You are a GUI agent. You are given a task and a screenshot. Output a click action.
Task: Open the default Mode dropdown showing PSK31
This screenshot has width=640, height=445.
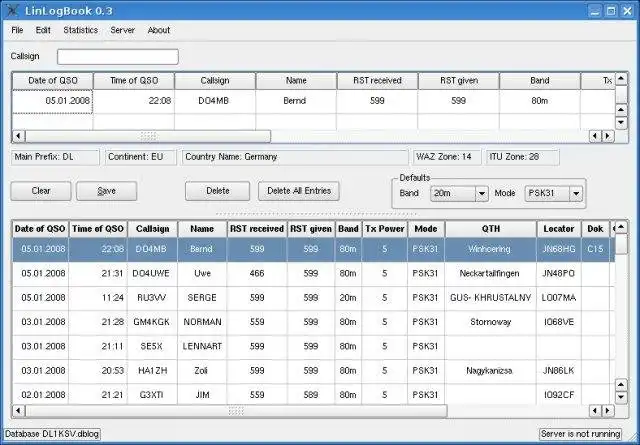click(553, 194)
